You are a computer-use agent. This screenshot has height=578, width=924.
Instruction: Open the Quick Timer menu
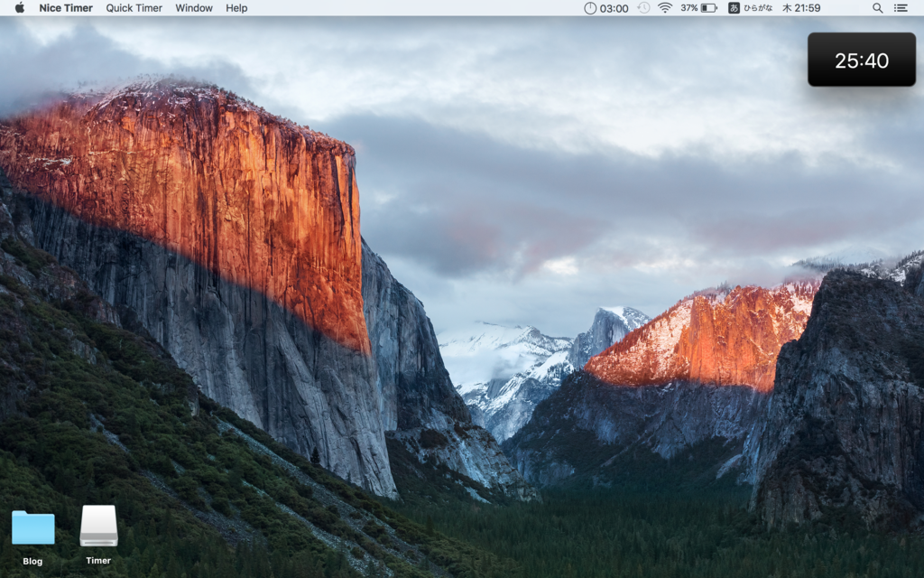tap(134, 7)
